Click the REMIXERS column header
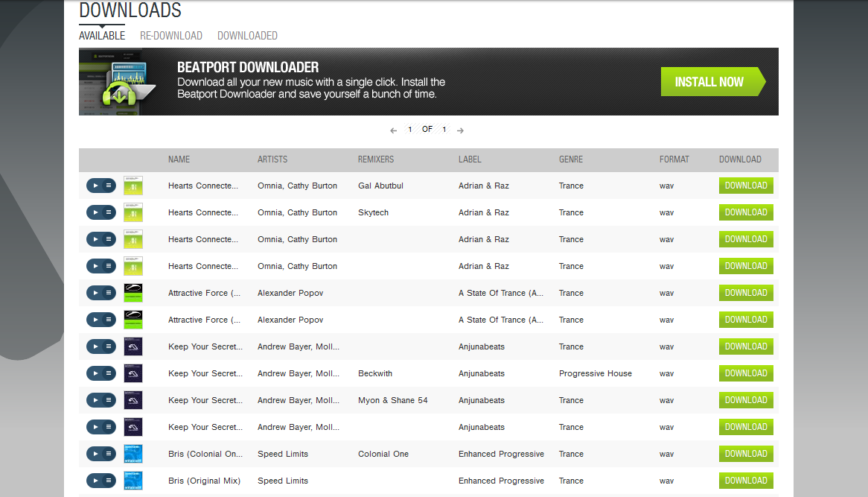Viewport: 868px width, 497px height. pos(376,159)
